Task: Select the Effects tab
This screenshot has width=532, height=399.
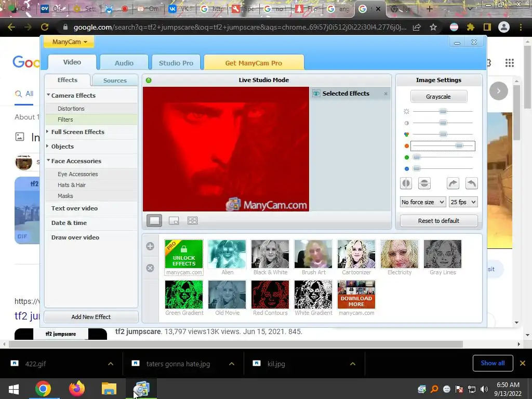Action: point(68,80)
